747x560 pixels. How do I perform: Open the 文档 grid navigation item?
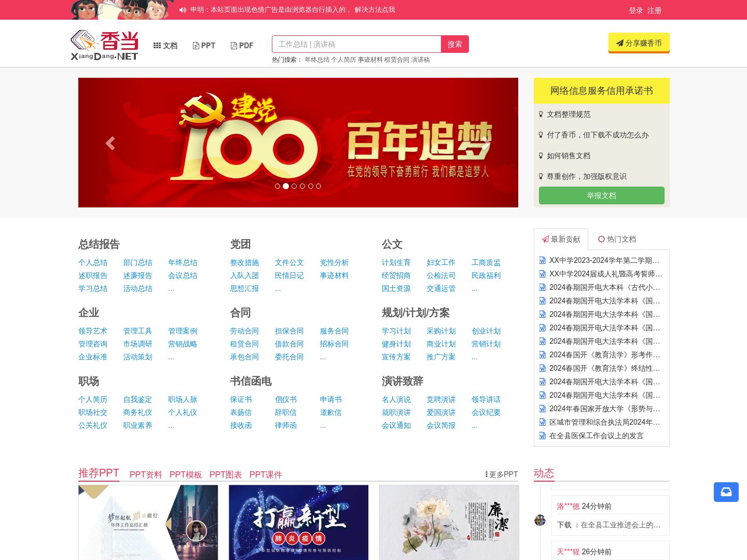pos(165,46)
